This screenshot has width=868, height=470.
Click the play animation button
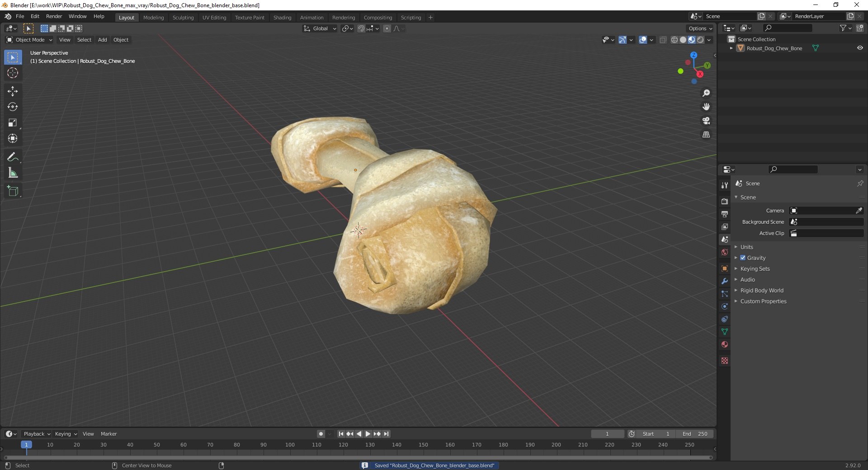368,434
